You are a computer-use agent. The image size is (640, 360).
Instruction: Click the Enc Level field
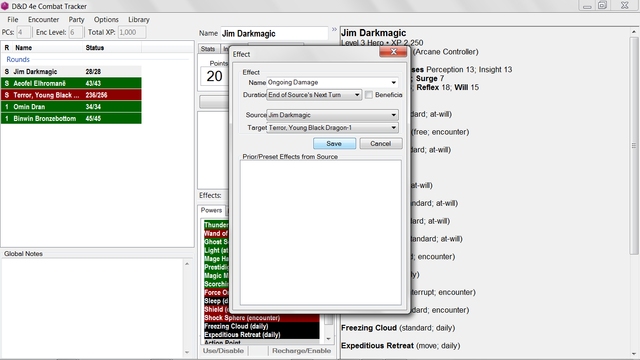pyautogui.click(x=76, y=32)
